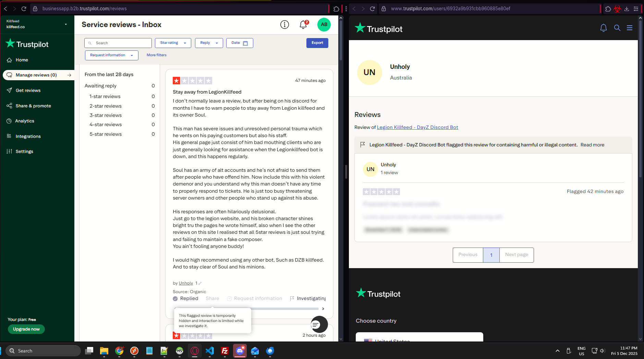The image size is (644, 359).
Task: Open downloads icon in right browser toolbar
Action: pos(627,9)
